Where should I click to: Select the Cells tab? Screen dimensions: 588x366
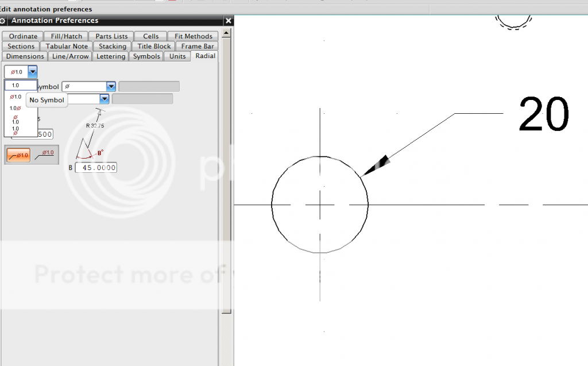pos(151,36)
